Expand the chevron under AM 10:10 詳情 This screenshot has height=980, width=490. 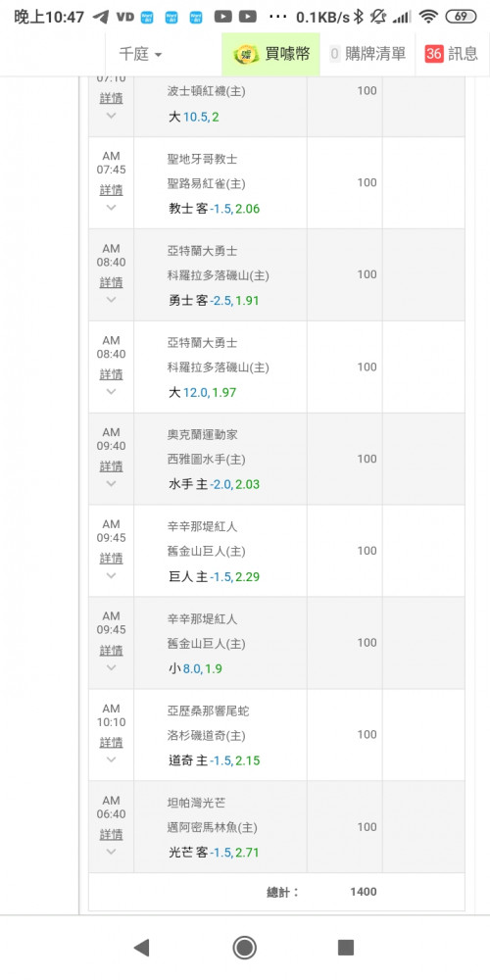pos(112,759)
